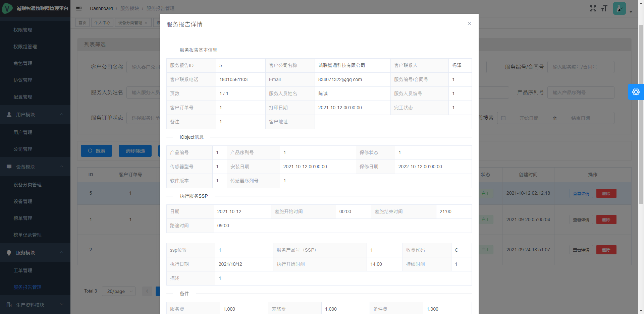Click the 服务模块 breadcrumb
The image size is (644, 314).
[x=129, y=8]
